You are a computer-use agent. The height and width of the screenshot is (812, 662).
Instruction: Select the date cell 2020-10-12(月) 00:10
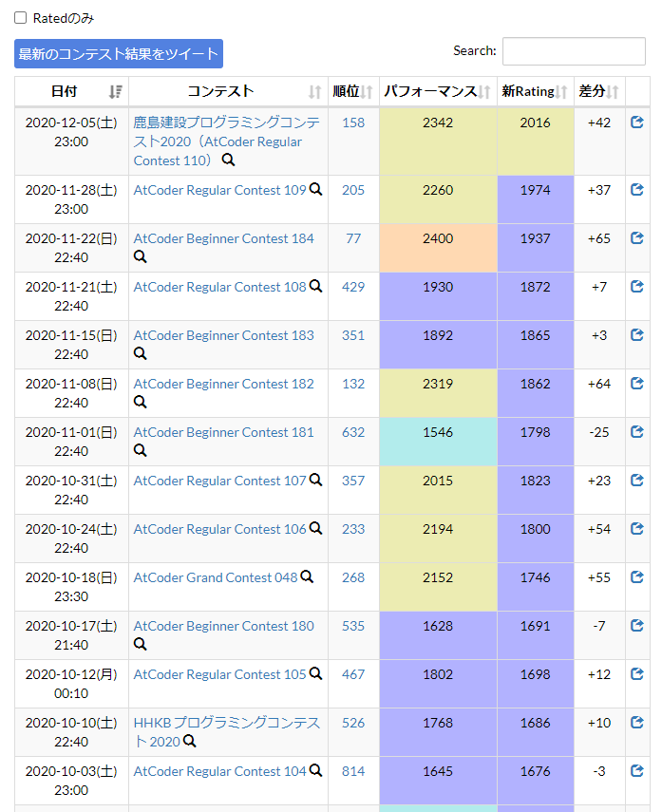(71, 684)
